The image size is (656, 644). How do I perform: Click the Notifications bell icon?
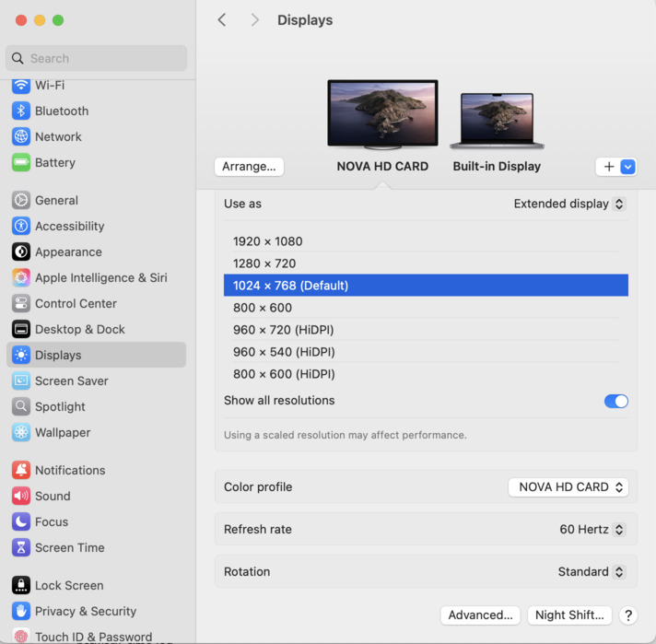pyautogui.click(x=21, y=470)
